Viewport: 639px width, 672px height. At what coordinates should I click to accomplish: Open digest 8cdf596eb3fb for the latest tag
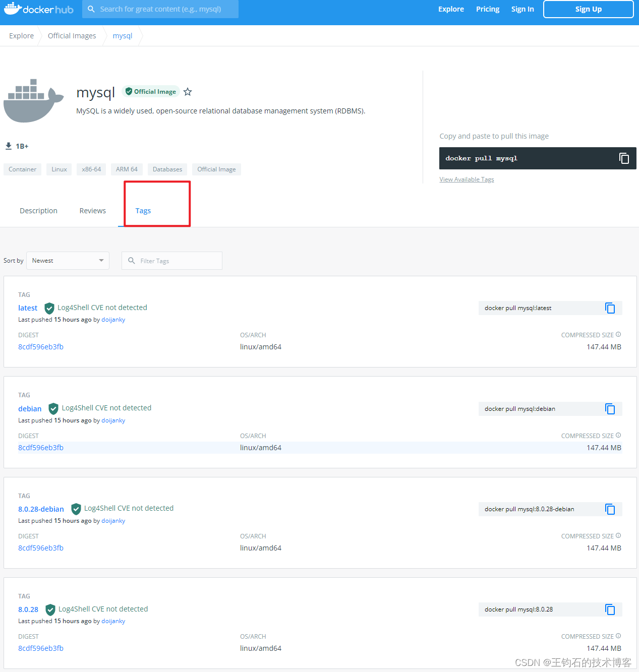(41, 346)
